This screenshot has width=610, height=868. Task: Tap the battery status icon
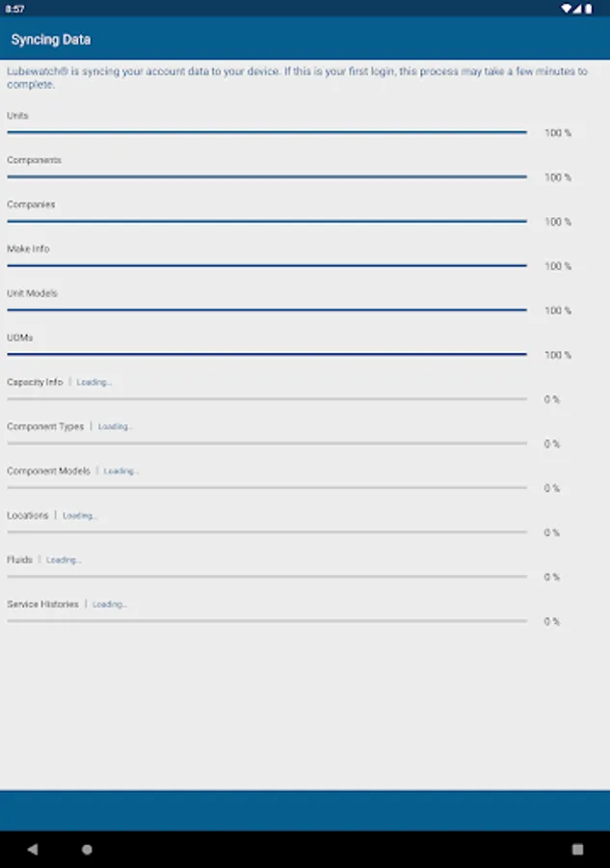click(x=588, y=9)
